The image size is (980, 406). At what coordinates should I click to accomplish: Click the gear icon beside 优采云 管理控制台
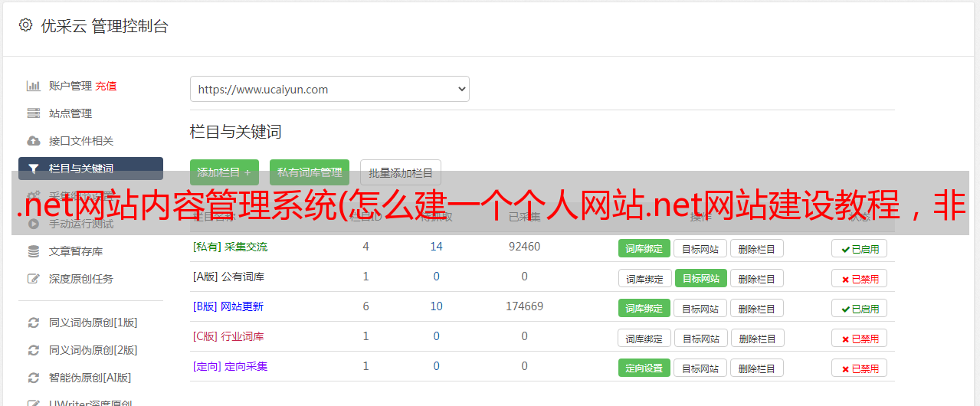coord(25,25)
